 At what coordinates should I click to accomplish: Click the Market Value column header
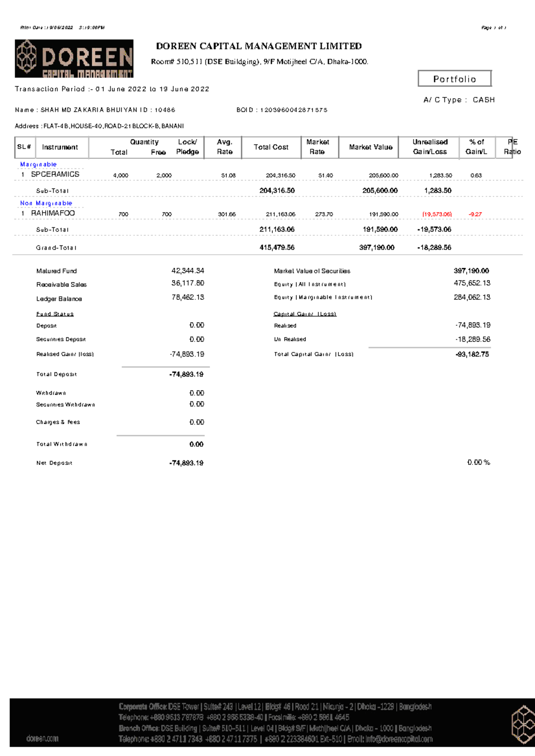click(371, 147)
